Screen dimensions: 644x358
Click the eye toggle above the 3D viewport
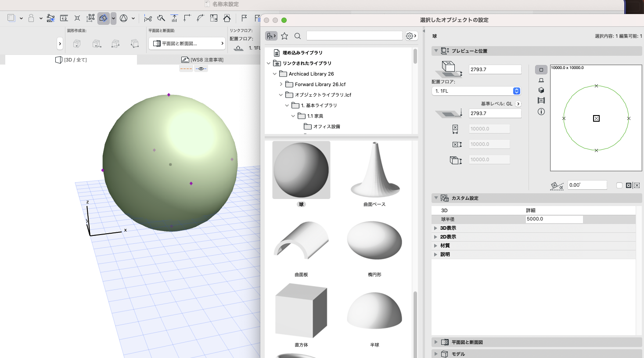click(x=201, y=69)
